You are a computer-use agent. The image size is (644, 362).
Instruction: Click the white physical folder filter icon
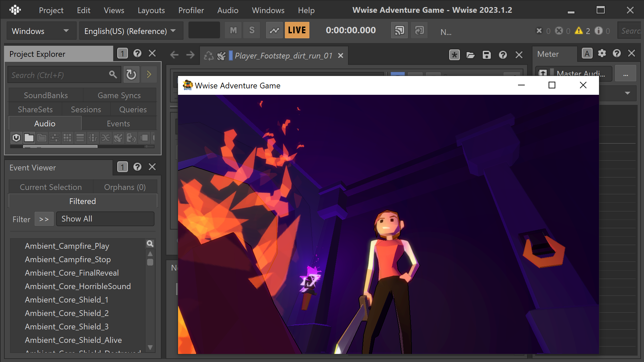tap(29, 138)
